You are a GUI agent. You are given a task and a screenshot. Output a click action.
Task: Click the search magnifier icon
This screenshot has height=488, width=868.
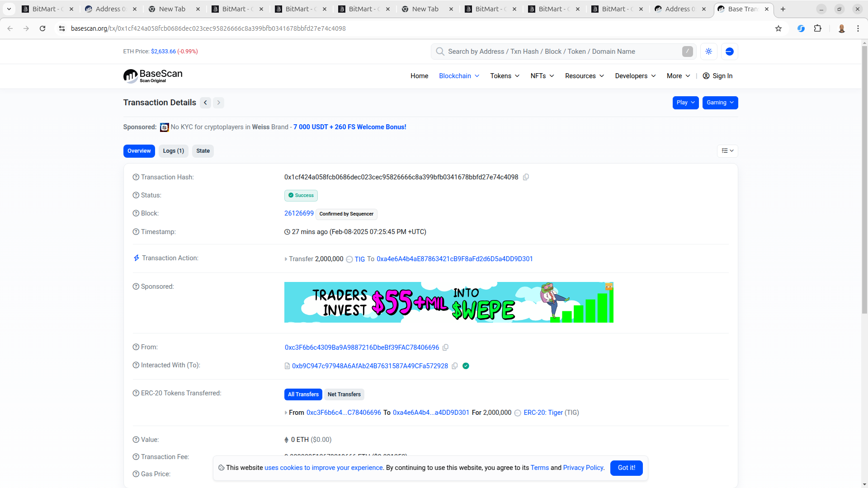[440, 52]
